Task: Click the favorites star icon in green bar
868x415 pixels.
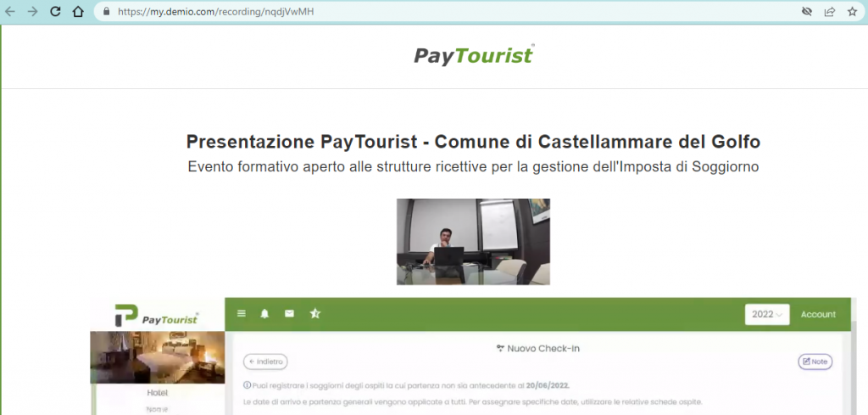Action: click(314, 313)
